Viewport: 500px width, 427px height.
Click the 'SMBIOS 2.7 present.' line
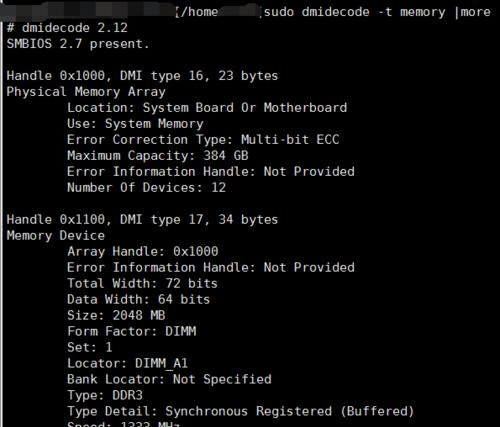(78, 44)
